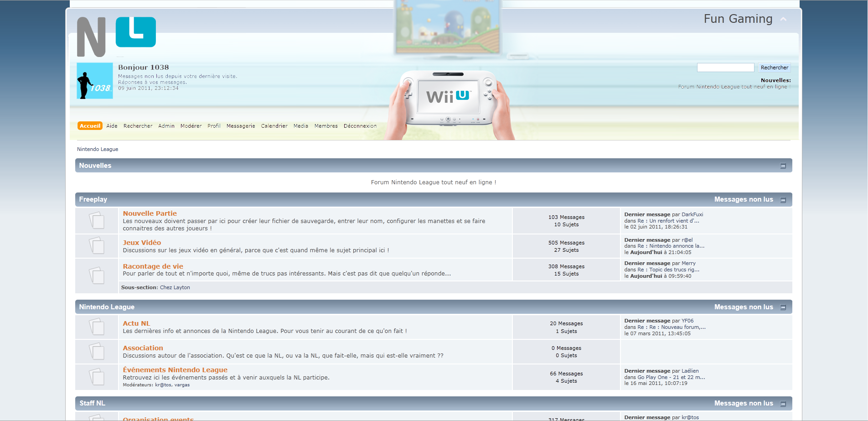Viewport: 868px width, 421px height.
Task: Select the '103 Messages' count for Nouvelle Partie
Action: point(566,217)
